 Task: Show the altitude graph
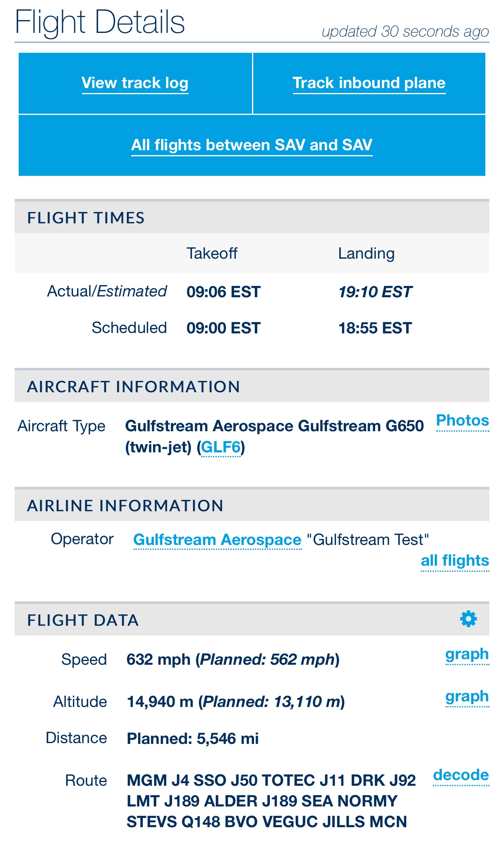coord(467,697)
